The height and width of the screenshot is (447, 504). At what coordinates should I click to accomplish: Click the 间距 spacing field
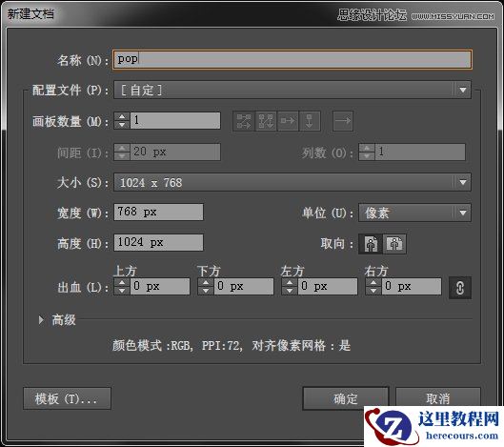click(175, 152)
